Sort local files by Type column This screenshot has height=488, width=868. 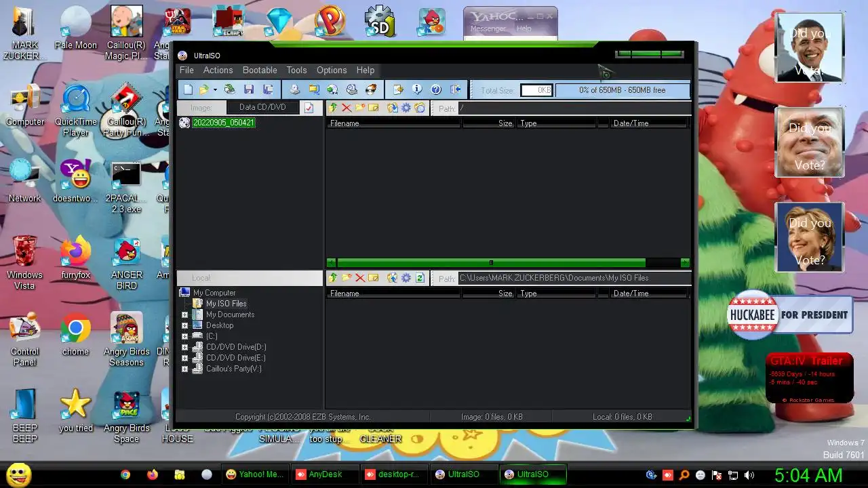tap(556, 293)
